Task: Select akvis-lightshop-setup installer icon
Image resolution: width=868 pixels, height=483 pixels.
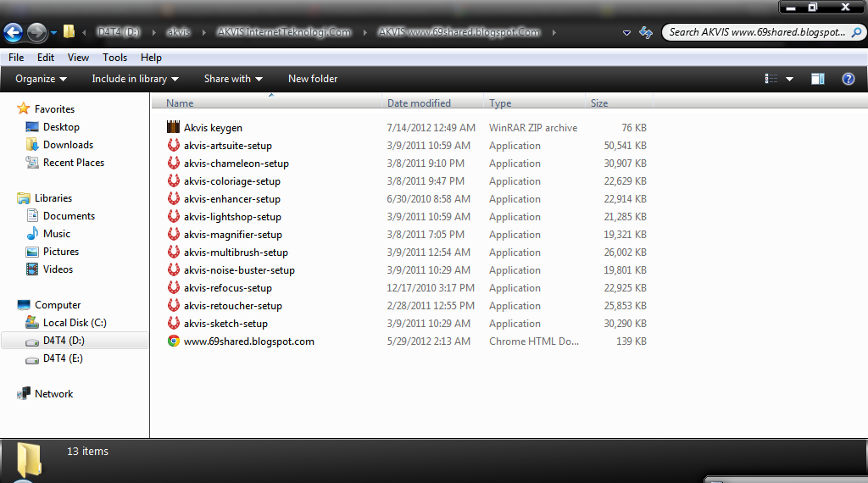Action: 173,216
